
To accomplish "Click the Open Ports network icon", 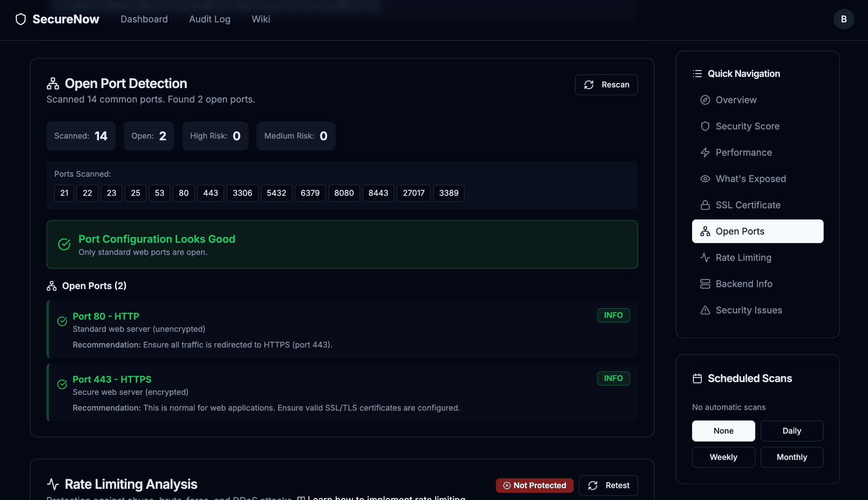I will point(706,231).
